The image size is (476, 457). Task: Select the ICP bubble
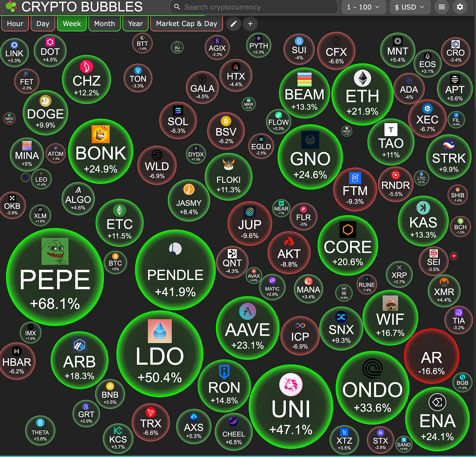[x=300, y=335]
